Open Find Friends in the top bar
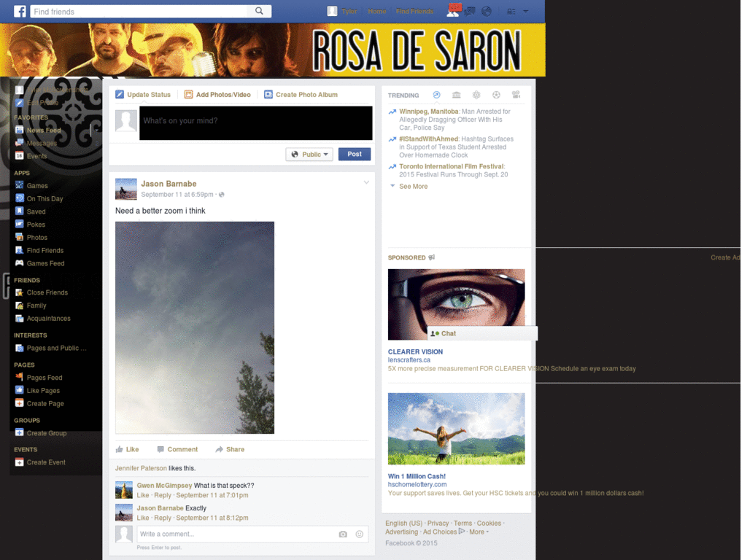This screenshot has height=560, width=747. coord(414,11)
